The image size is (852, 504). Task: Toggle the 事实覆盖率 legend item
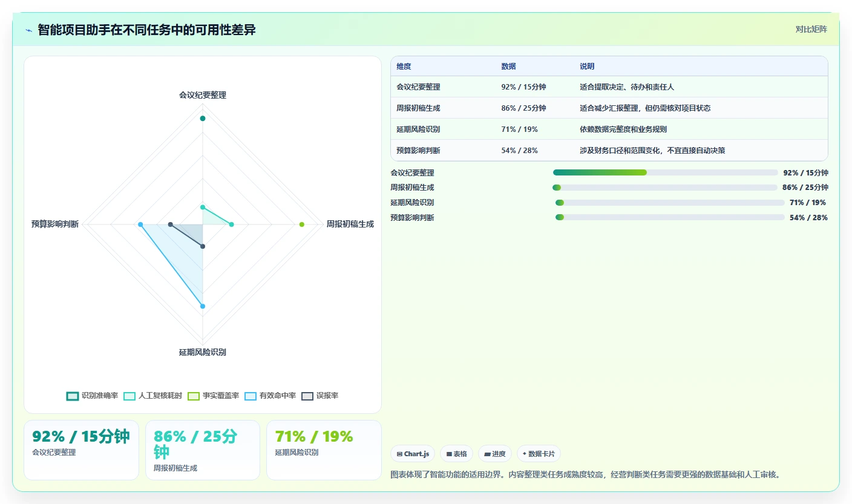(214, 396)
